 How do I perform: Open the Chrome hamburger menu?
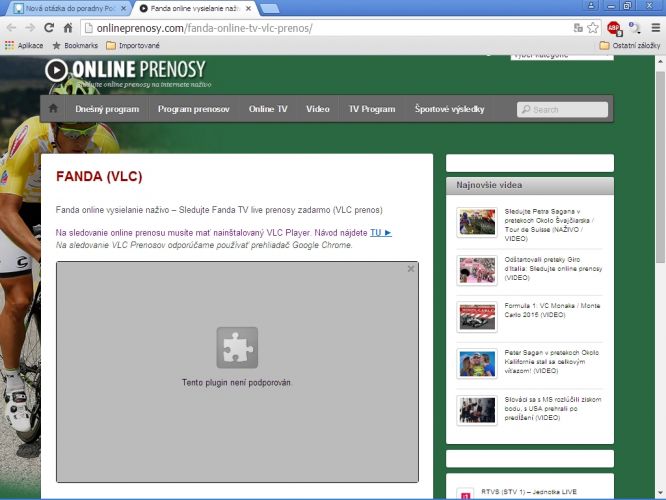point(655,28)
